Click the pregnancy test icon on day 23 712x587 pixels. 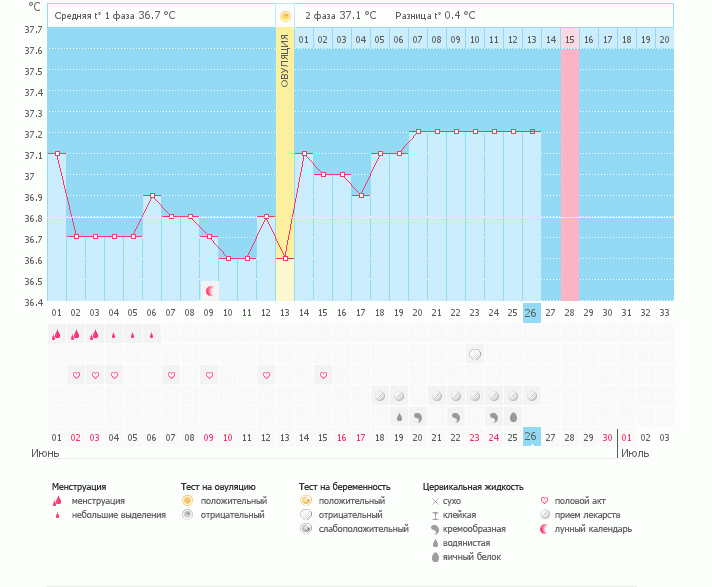pos(475,354)
